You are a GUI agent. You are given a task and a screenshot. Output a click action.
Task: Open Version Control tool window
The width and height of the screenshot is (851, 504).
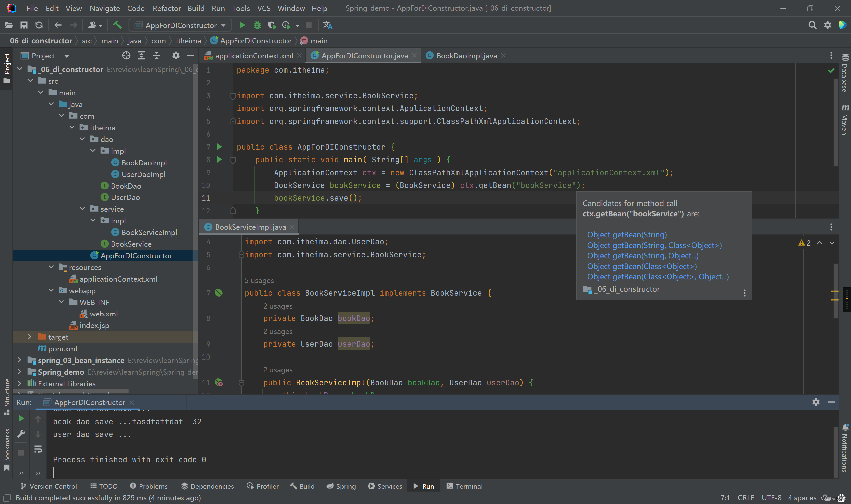pyautogui.click(x=49, y=486)
